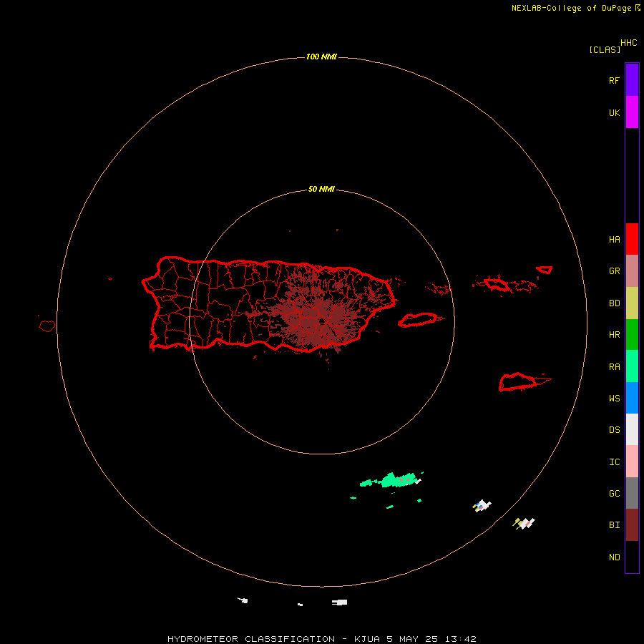Screen dimensions: 644x644
Task: Pick the RA light green legend swatch
Action: pyautogui.click(x=632, y=366)
